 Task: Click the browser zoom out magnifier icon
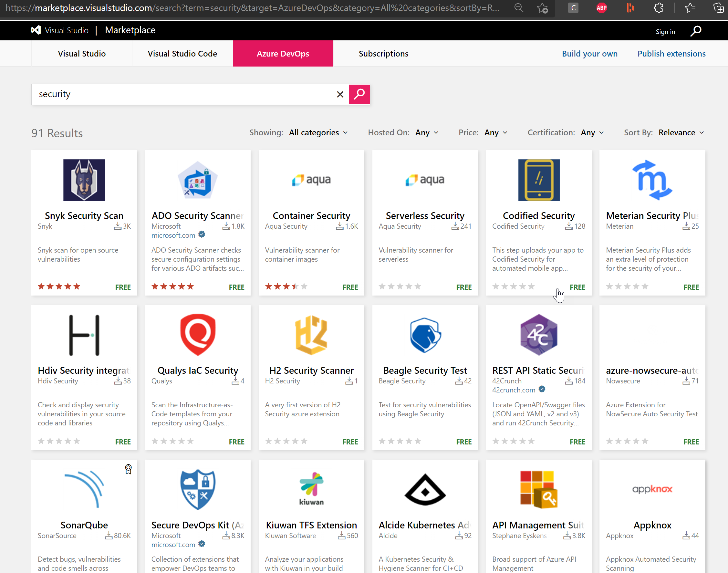(519, 8)
